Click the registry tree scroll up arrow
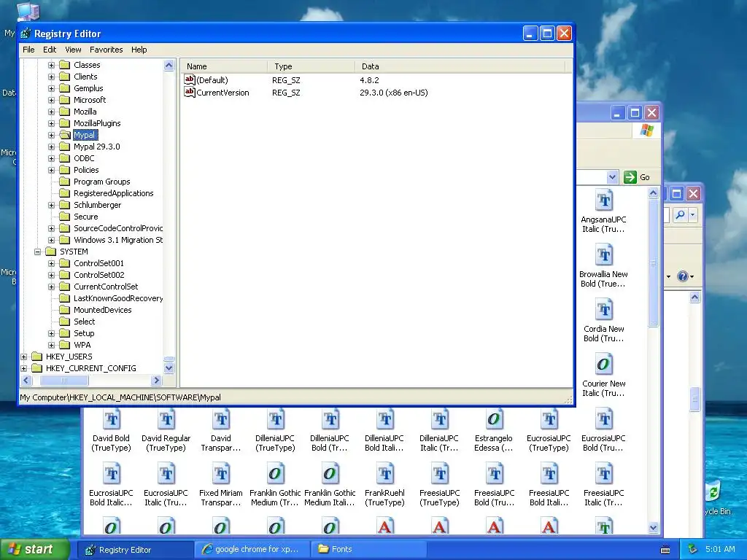Image resolution: width=747 pixels, height=560 pixels. 169,65
